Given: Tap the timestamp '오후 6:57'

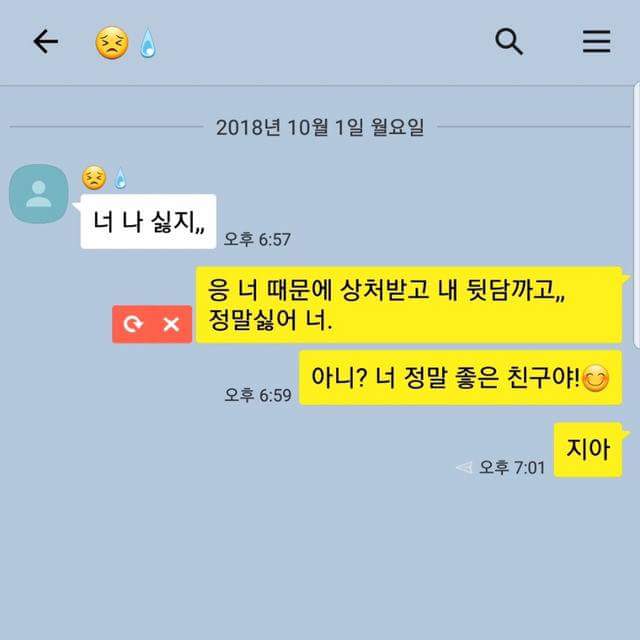Looking at the screenshot, I should tap(257, 239).
